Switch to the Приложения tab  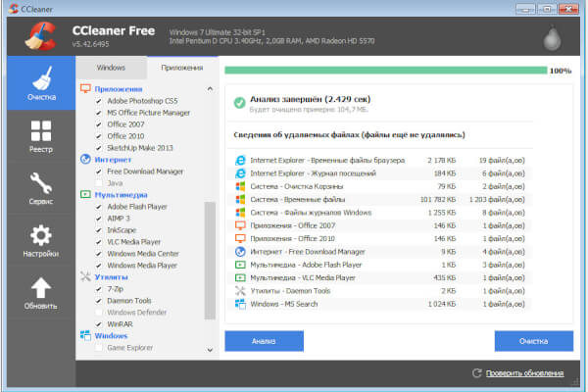(x=182, y=68)
